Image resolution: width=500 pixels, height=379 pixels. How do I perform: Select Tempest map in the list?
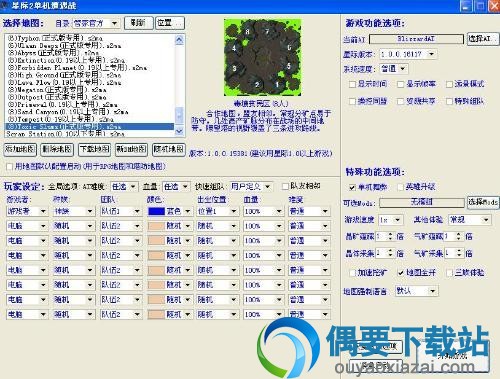coord(90,119)
